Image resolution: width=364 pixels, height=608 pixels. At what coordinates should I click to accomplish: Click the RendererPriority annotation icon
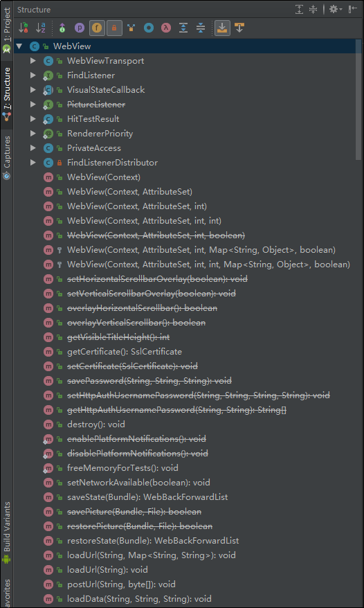tap(48, 134)
